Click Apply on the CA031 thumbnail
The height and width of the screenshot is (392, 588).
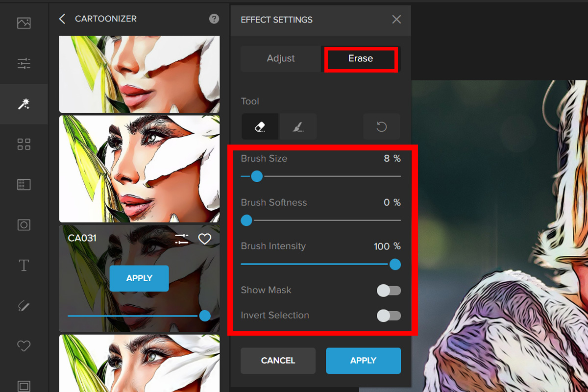(139, 278)
